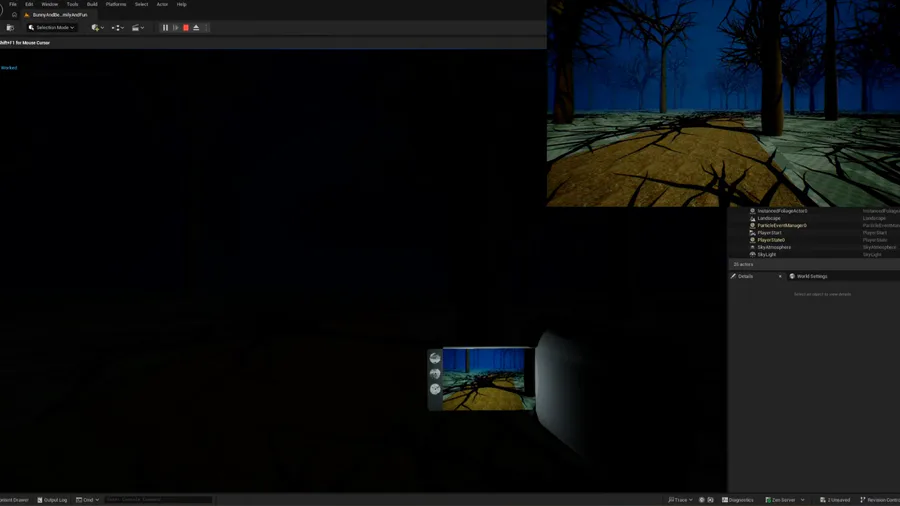
Task: Open the Zen Server status button
Action: pos(781,500)
